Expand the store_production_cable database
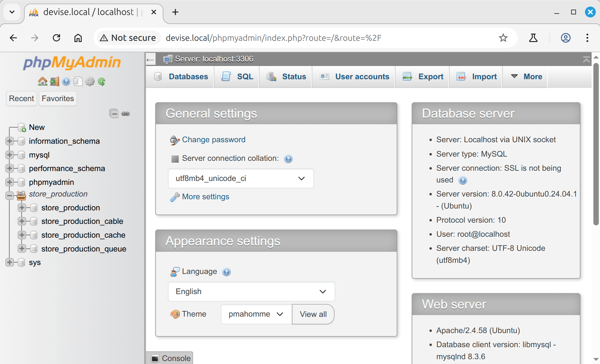Viewport: 600px width, 364px height. pos(22,221)
